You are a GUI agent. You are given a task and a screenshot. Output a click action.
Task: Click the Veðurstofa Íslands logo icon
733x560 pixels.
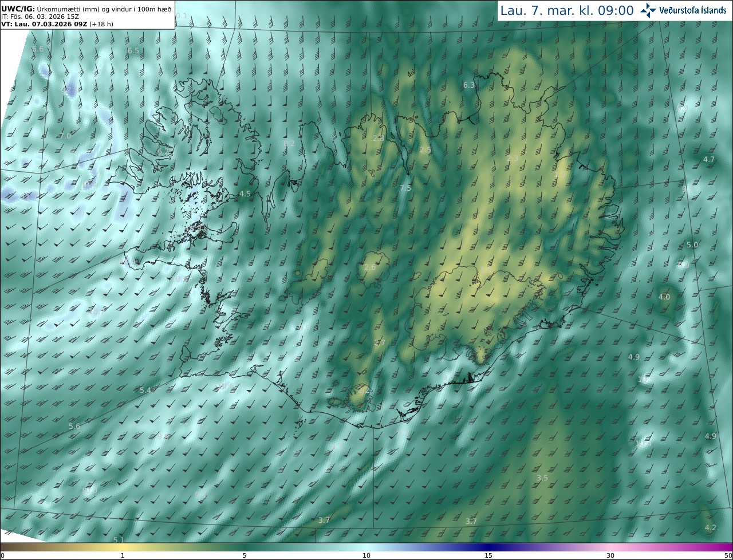click(x=648, y=10)
